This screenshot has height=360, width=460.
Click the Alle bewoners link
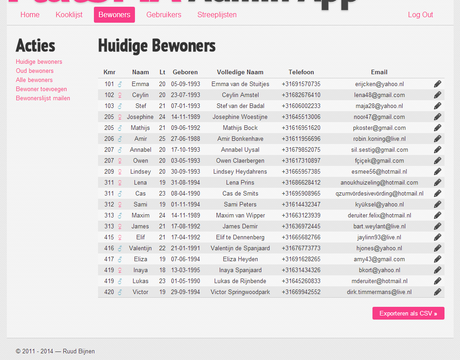point(34,80)
